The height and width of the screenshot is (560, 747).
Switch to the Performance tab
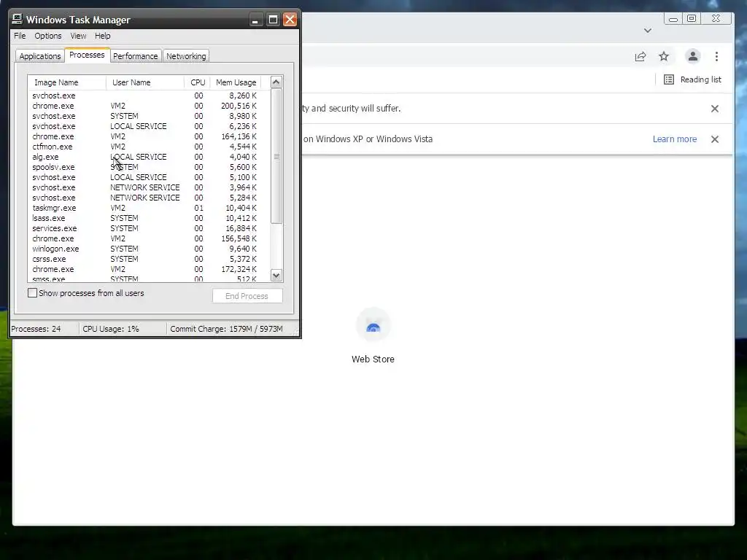[135, 56]
